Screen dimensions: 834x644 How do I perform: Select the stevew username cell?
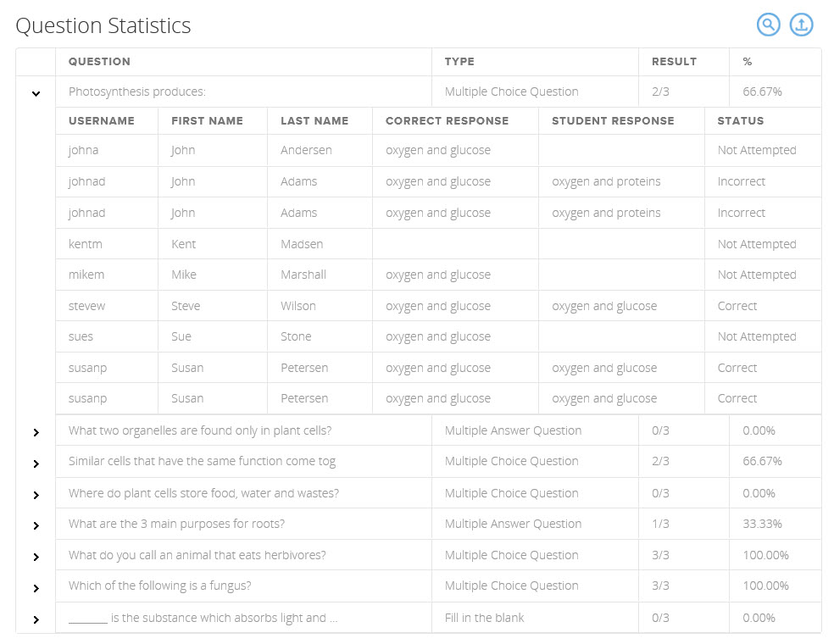pos(87,306)
